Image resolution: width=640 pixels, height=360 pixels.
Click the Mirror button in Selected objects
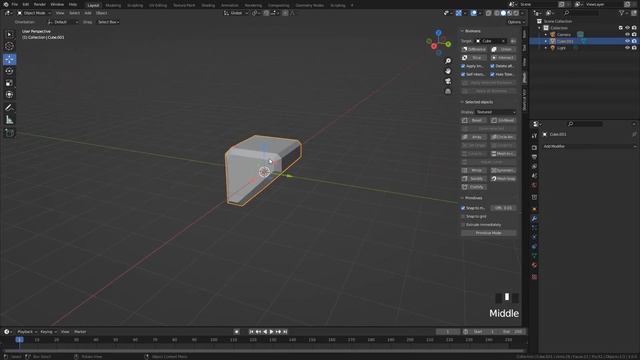pyautogui.click(x=474, y=170)
